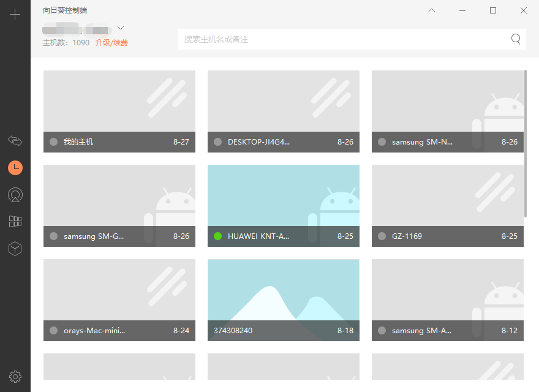Open the 我的主机 host thumbnail
The width and height of the screenshot is (539, 392).
119,111
